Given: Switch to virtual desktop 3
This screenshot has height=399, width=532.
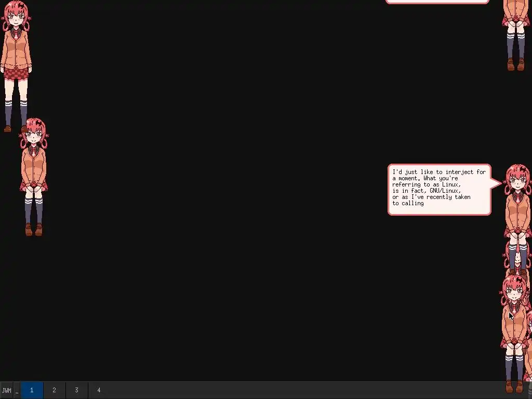Looking at the screenshot, I should (x=77, y=390).
